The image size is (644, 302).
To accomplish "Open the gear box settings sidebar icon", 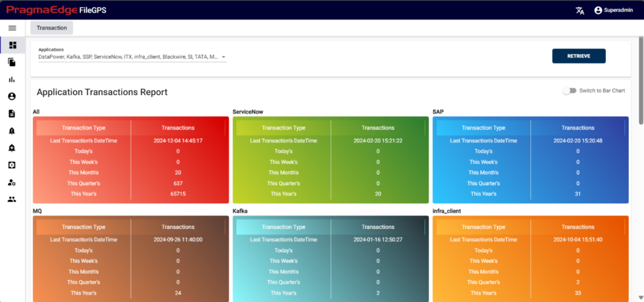I will (12, 165).
